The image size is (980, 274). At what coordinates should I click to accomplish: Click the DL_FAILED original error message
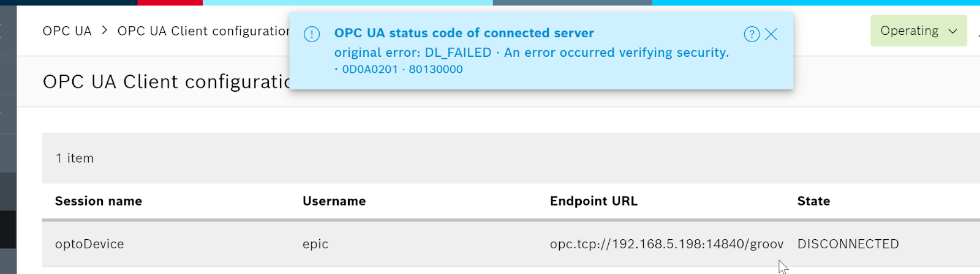point(532,53)
